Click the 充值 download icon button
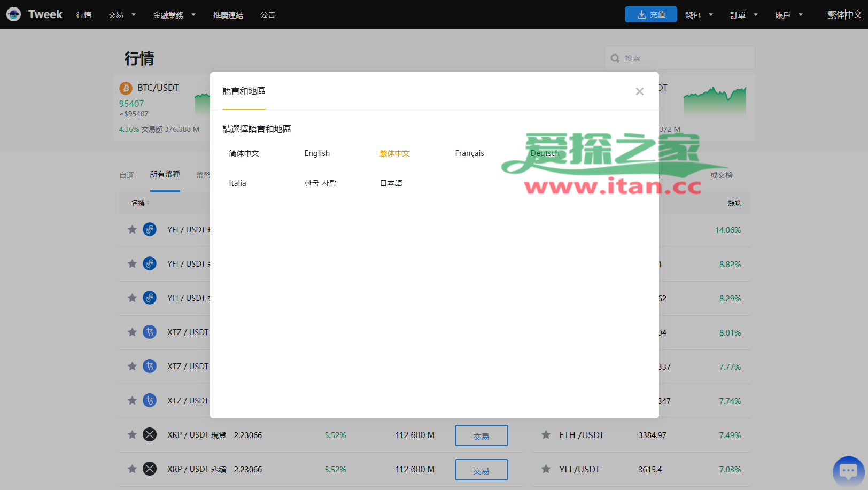868x490 pixels. tap(650, 14)
